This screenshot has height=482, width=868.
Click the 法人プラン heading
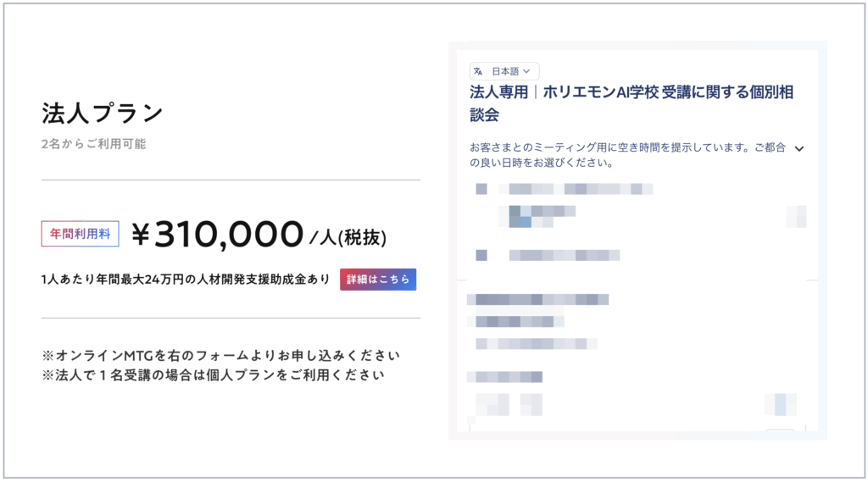tap(102, 113)
